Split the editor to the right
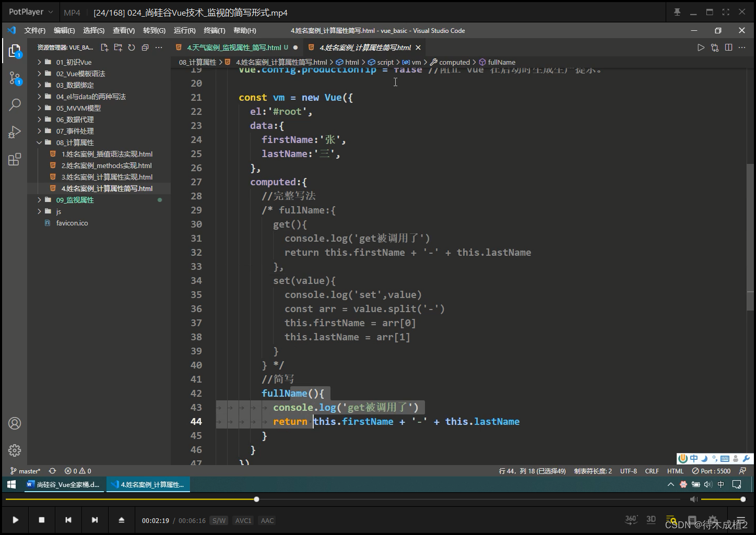Image resolution: width=756 pixels, height=535 pixels. tap(728, 47)
